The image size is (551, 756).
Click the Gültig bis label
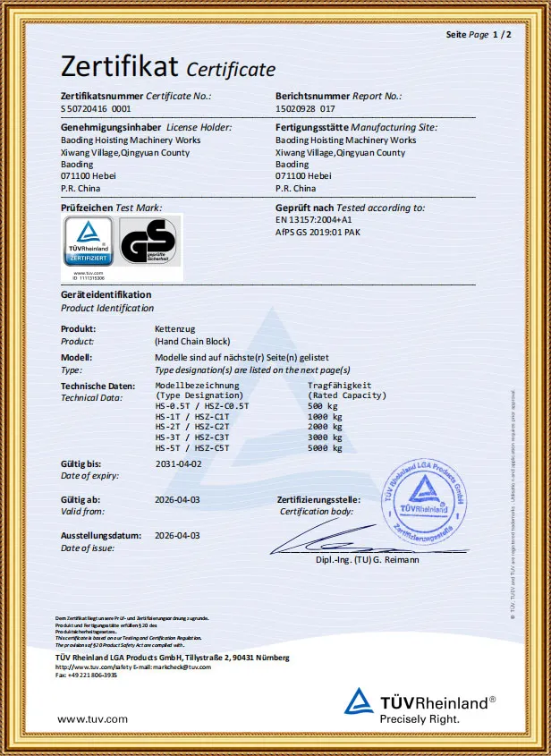81,463
